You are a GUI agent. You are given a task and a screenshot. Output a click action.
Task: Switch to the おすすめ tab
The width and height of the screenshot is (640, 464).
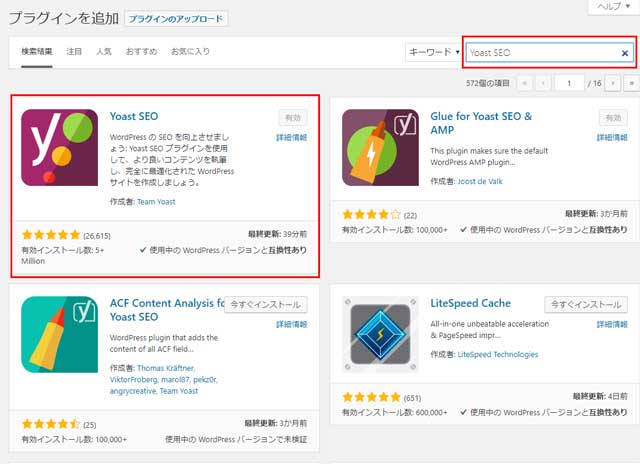coord(141,51)
